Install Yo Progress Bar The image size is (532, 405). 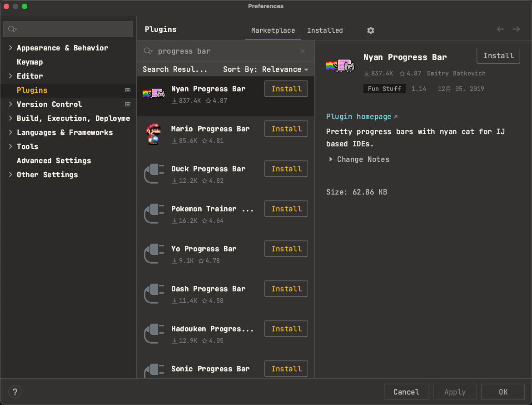click(x=286, y=249)
